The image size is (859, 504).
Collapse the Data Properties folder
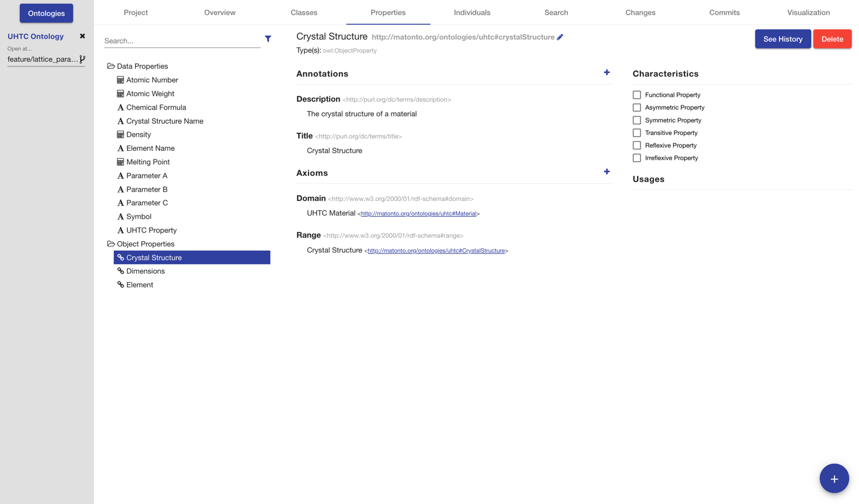click(111, 66)
